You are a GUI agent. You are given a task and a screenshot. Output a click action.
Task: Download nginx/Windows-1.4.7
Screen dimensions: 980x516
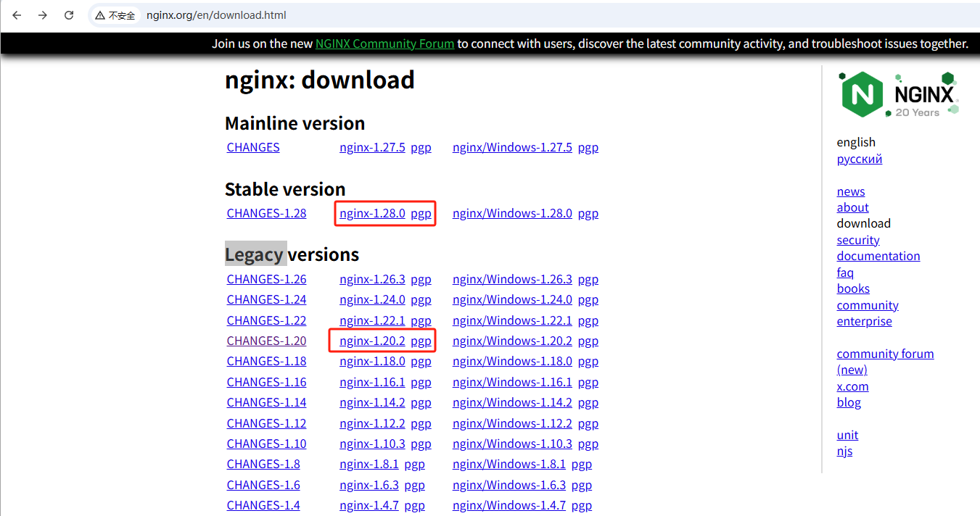click(509, 505)
